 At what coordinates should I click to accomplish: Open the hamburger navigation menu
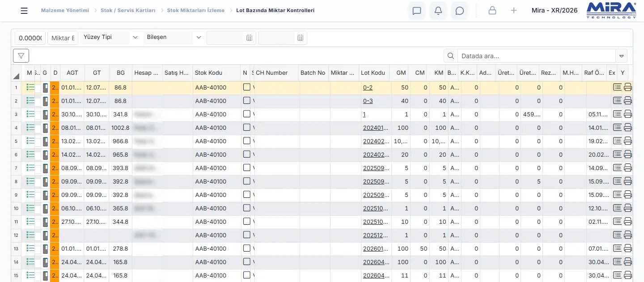point(24,11)
